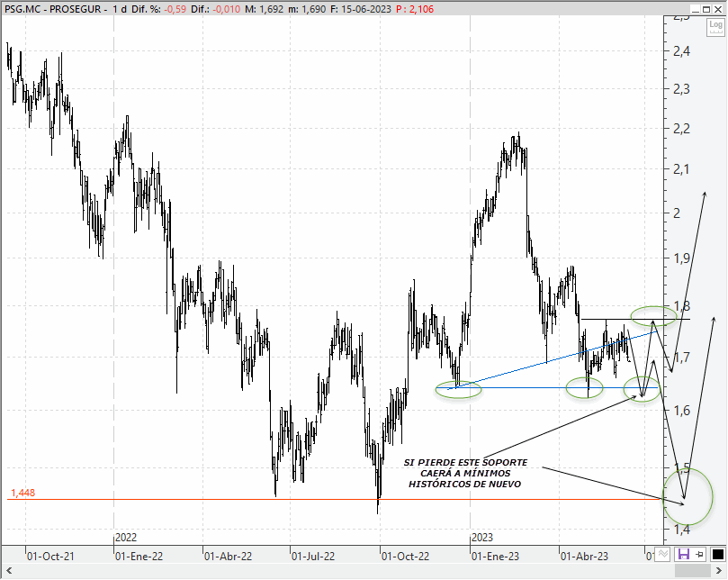Click the pin icon beside save
728x580 pixels.
(699, 554)
